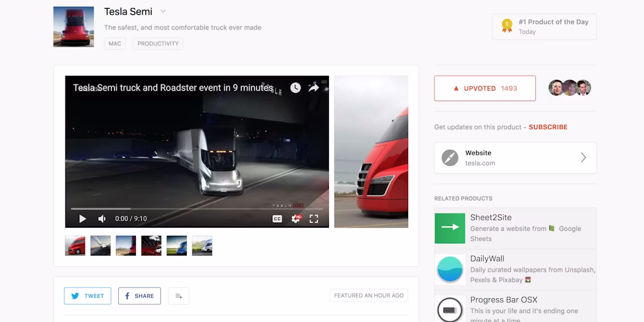Click the chevron on the Website card
Screen dimensions: 644x322
583,158
